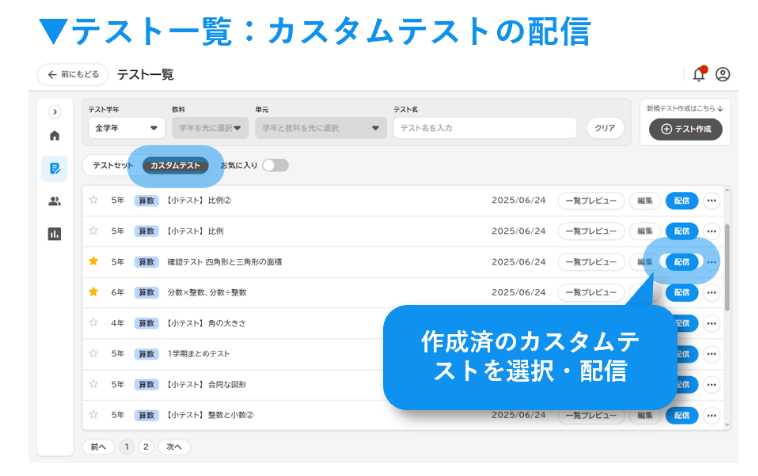Open the user account profile icon
Image resolution: width=758 pixels, height=476 pixels.
click(723, 74)
